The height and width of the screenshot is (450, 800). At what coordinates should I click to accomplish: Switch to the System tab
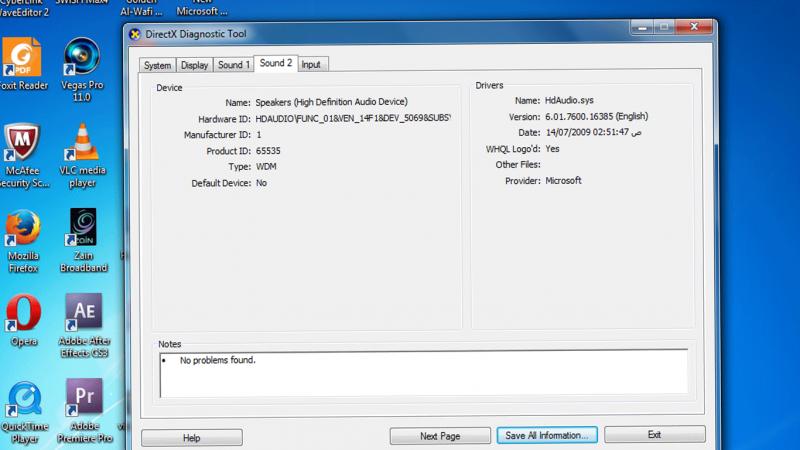coord(157,65)
